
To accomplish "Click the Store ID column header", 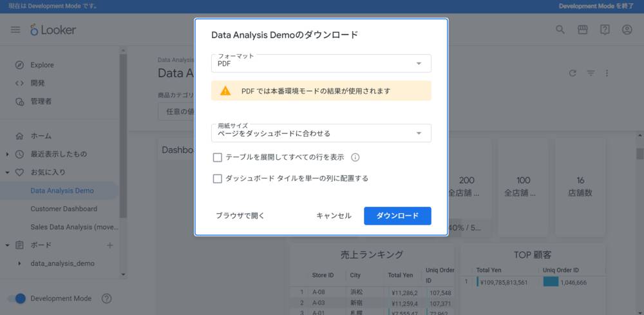I will pos(323,275).
